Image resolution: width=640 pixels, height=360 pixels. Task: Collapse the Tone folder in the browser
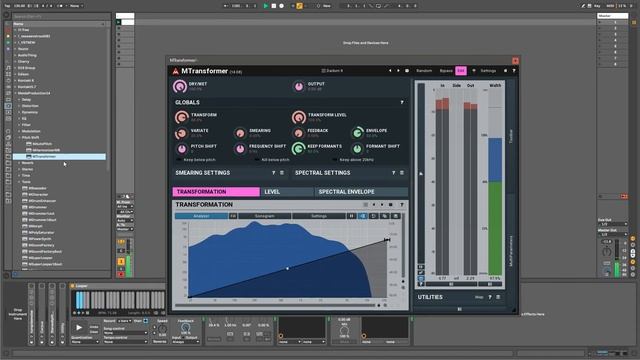tap(19, 182)
